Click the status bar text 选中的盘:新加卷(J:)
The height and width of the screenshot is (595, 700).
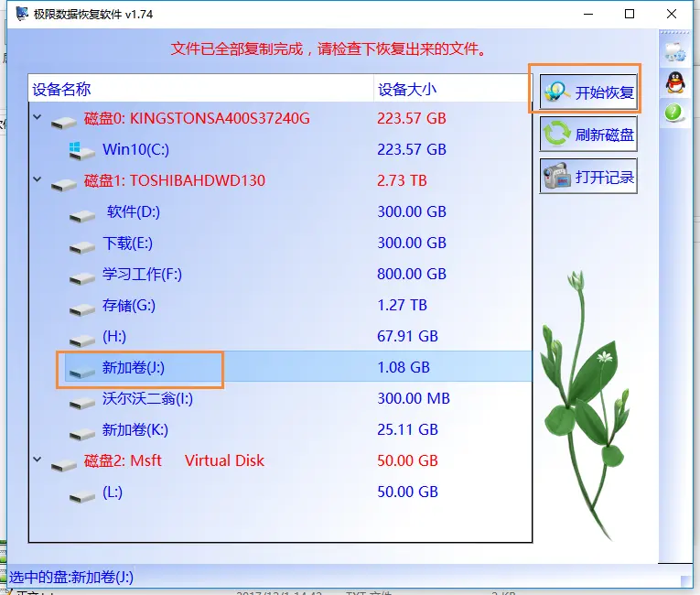pyautogui.click(x=71, y=577)
